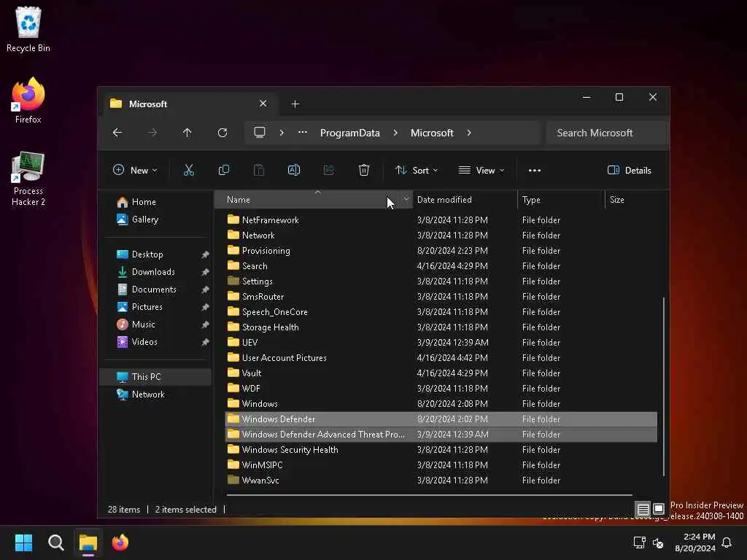Open the Recycle Bin desktop icon
This screenshot has height=560, width=747.
tap(28, 29)
